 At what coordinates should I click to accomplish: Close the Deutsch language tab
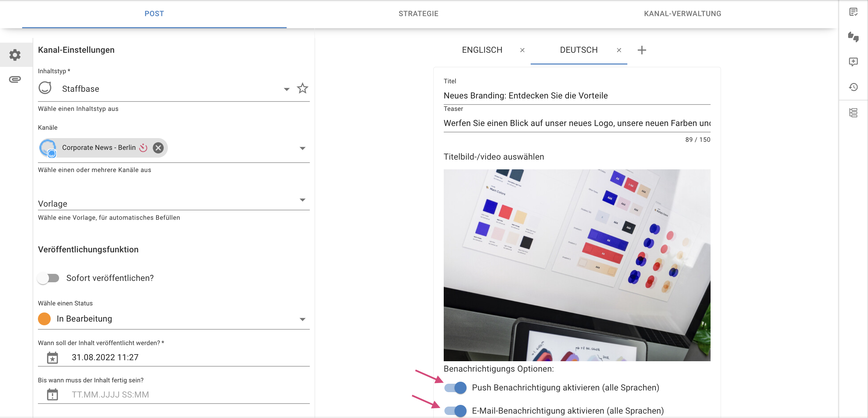tap(619, 50)
